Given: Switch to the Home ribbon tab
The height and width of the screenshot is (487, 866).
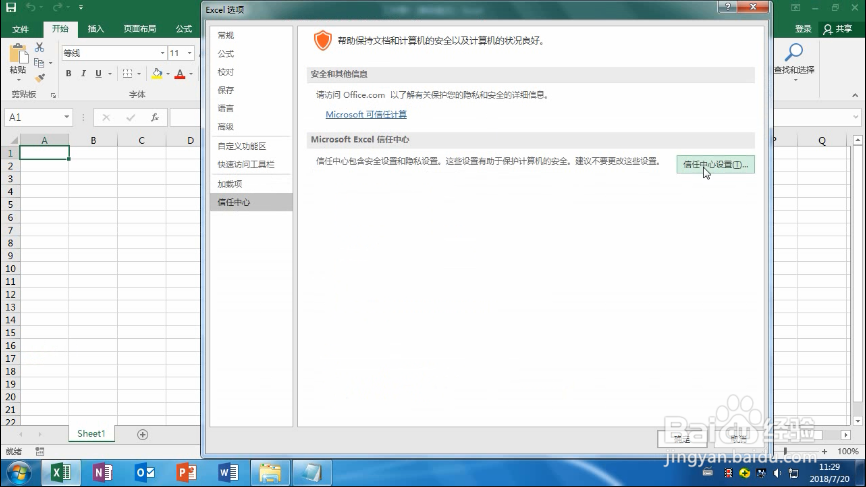Looking at the screenshot, I should [60, 29].
